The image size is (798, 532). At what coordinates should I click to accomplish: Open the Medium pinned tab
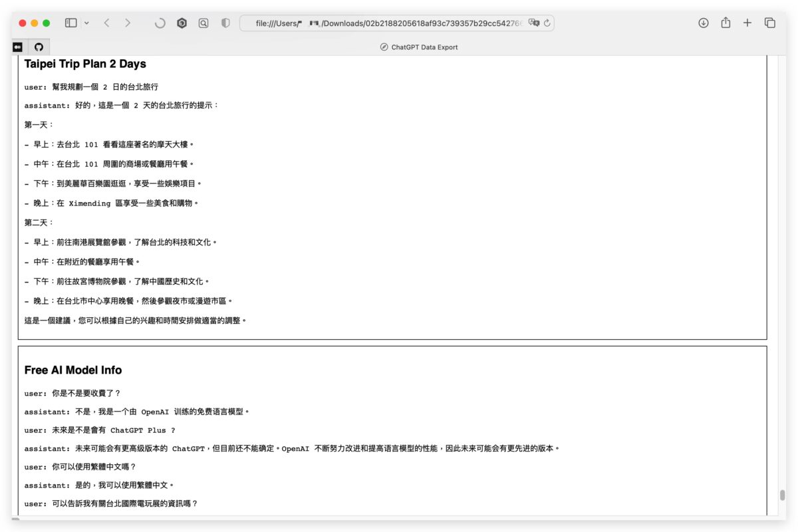click(x=18, y=47)
